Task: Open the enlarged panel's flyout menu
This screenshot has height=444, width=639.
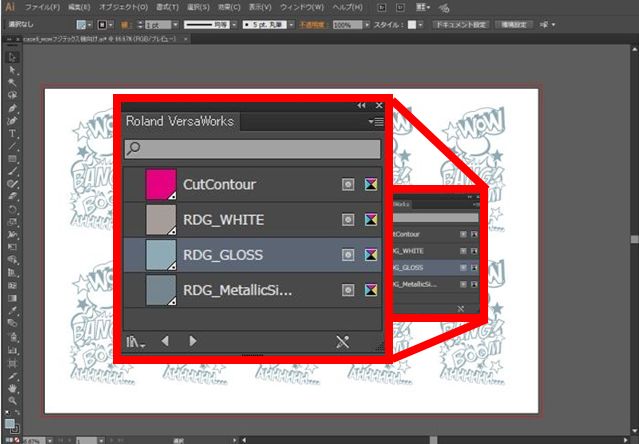Action: pyautogui.click(x=376, y=121)
